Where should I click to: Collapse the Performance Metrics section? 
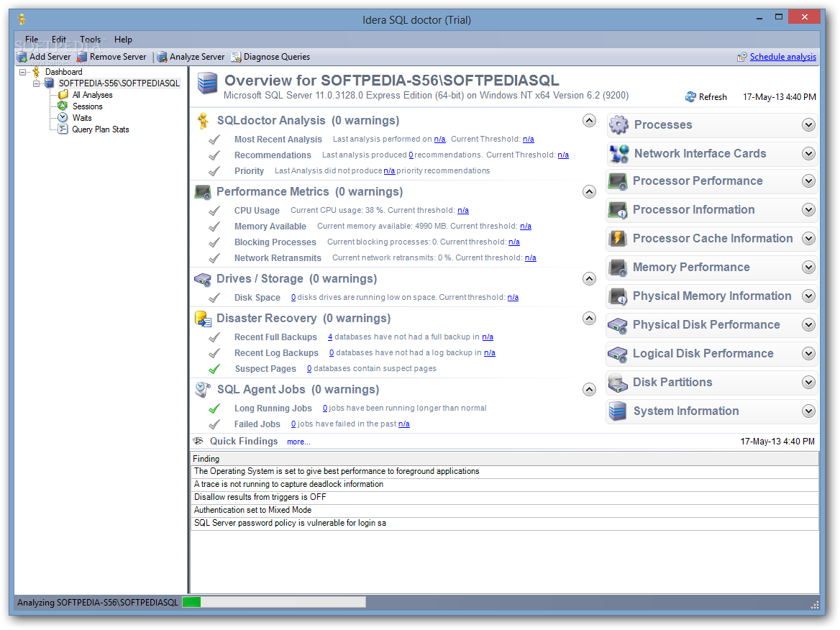[589, 192]
